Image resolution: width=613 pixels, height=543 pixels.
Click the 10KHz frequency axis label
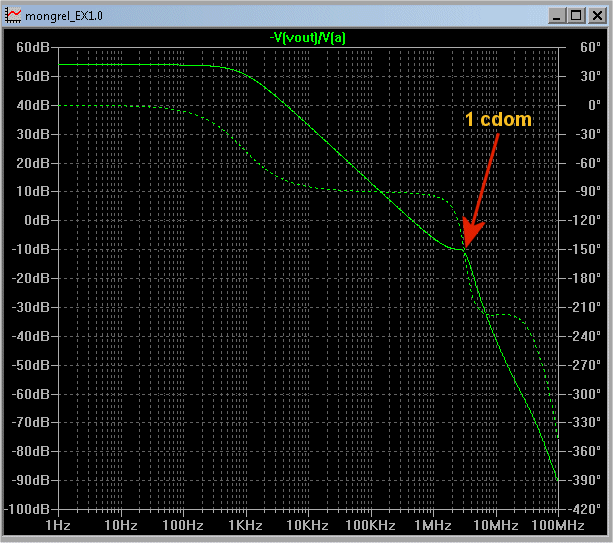point(307,525)
